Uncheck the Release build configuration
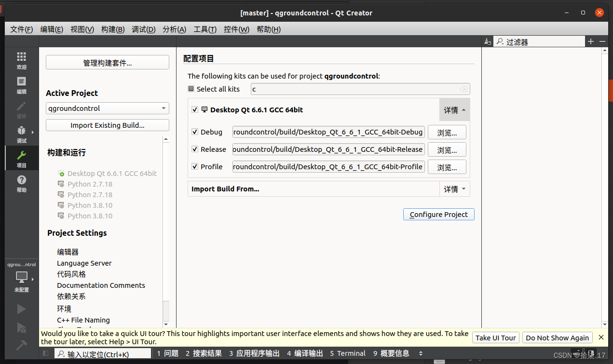613x364 pixels. click(x=195, y=149)
